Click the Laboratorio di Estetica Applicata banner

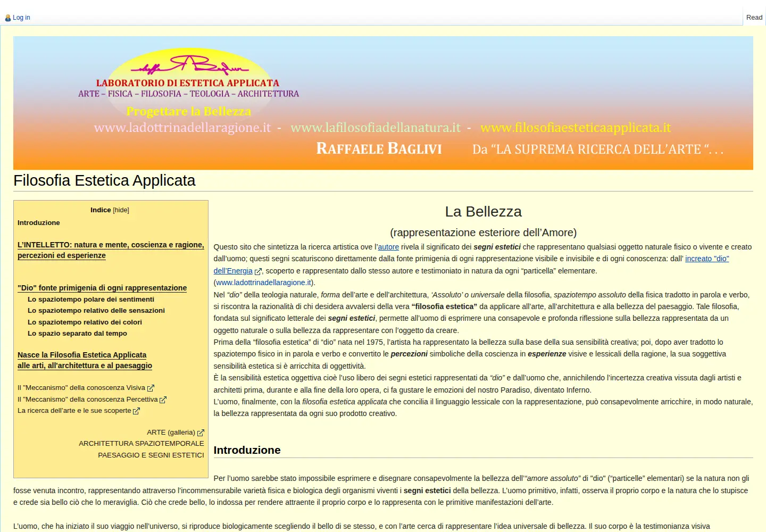tap(383, 103)
